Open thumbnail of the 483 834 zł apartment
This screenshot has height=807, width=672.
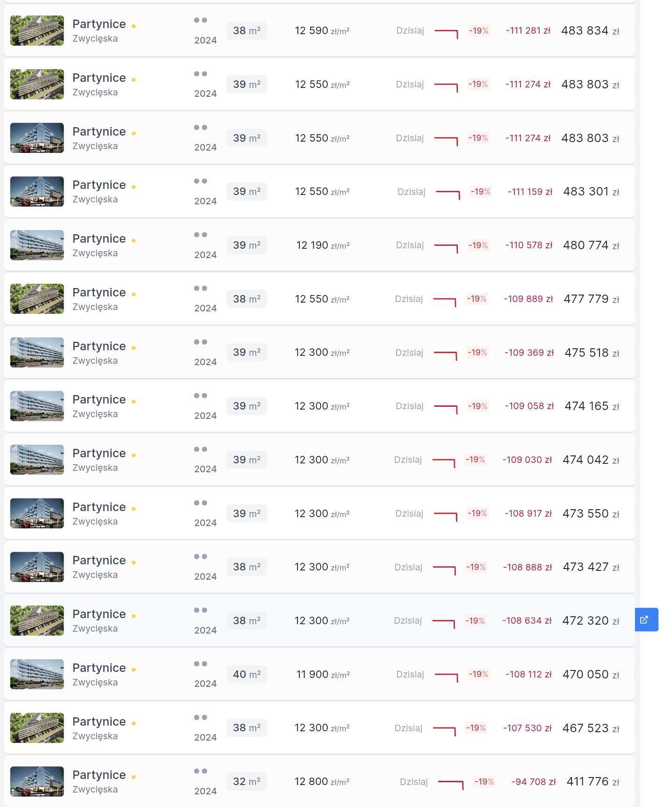(37, 31)
